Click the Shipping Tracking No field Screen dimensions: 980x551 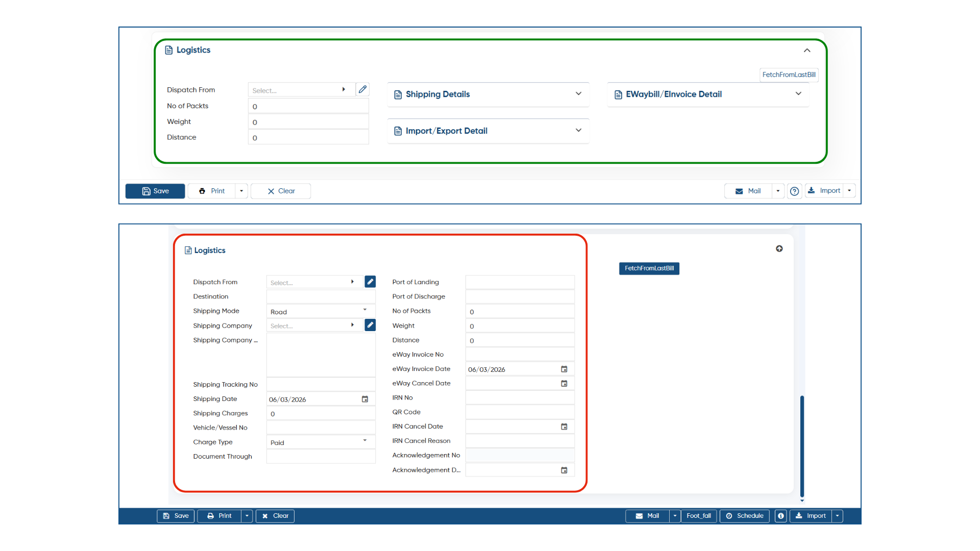point(321,385)
